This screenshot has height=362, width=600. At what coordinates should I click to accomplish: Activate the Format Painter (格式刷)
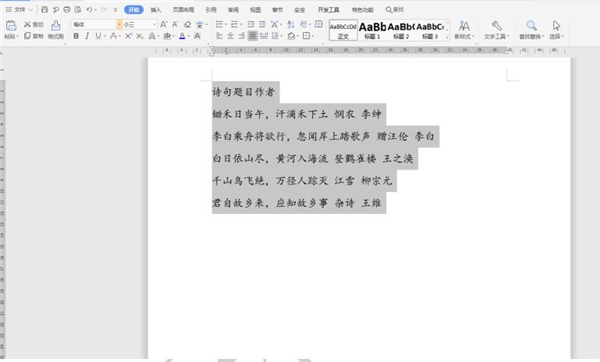pyautogui.click(x=56, y=29)
